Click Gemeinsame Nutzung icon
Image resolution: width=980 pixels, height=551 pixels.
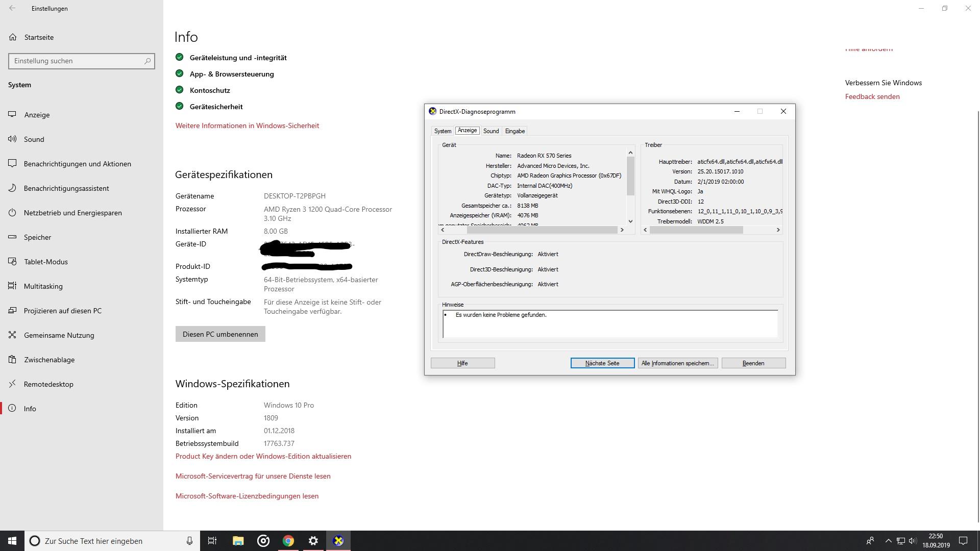click(12, 335)
